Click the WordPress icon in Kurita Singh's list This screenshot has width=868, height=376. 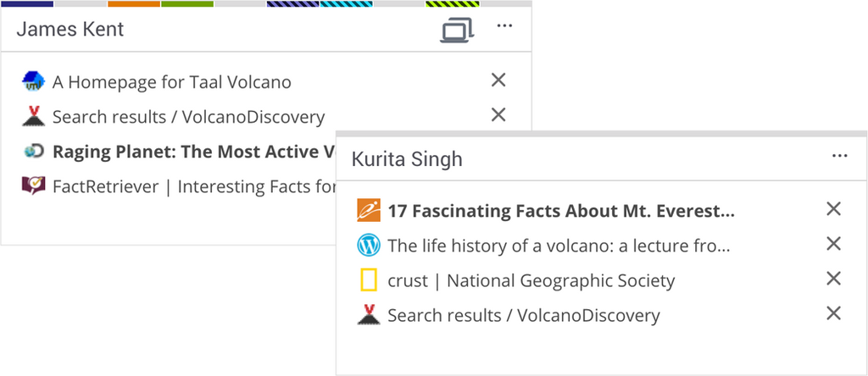click(369, 246)
